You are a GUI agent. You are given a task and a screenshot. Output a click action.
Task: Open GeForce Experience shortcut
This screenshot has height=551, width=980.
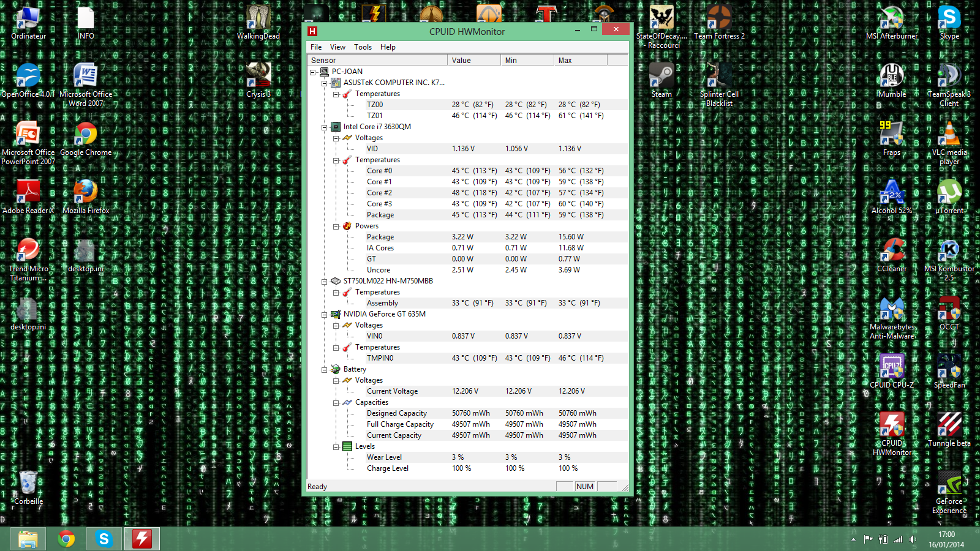(x=949, y=492)
